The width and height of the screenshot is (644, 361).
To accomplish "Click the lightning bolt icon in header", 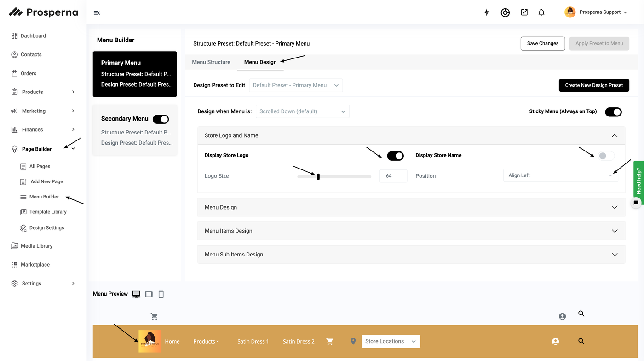I will (x=487, y=12).
